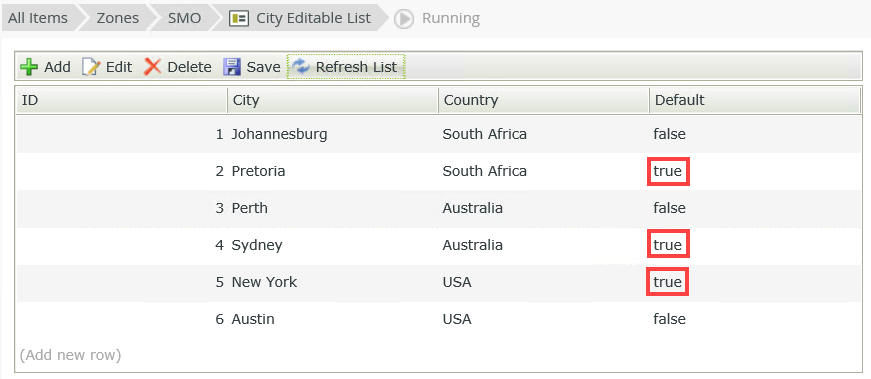Open All Items breadcrumb
Screen dimensions: 871x379
[x=38, y=18]
